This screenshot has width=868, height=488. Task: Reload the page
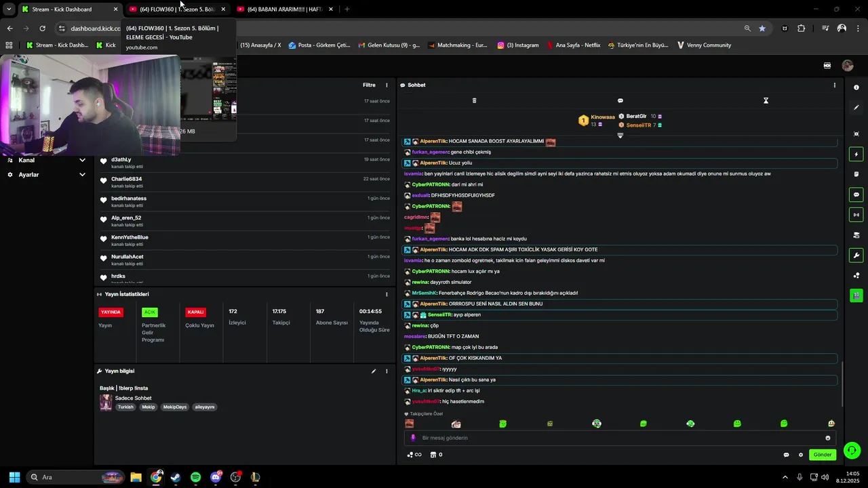[42, 28]
